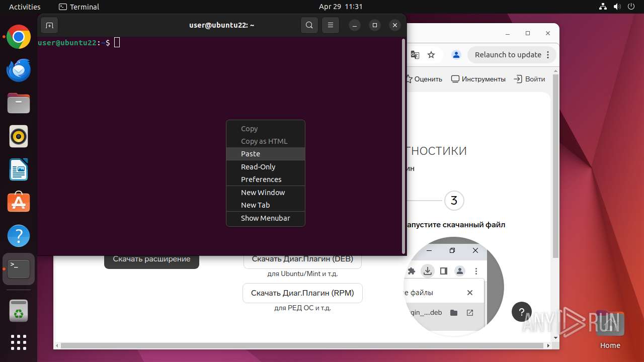This screenshot has width=644, height=362.
Task: Open the Trash in the dock
Action: pos(19,311)
